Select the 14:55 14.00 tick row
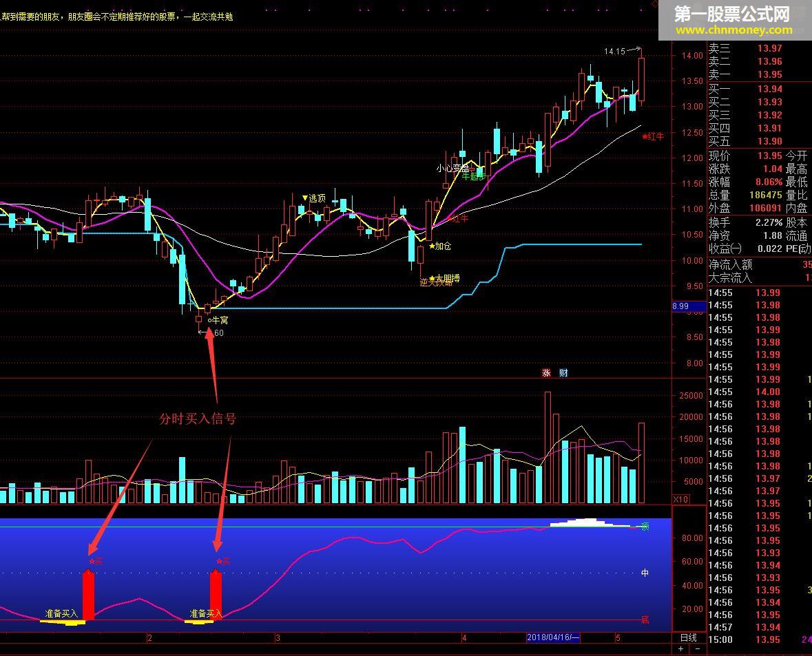This screenshot has height=656, width=812. click(760, 392)
